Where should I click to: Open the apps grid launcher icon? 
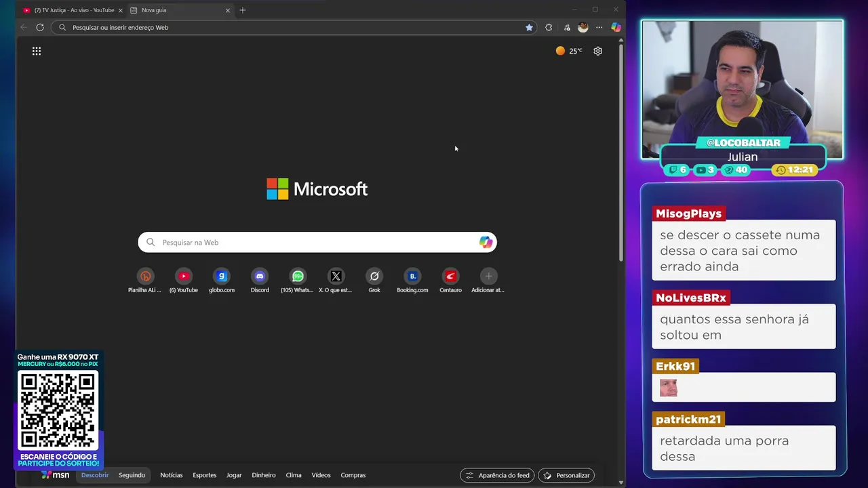37,51
